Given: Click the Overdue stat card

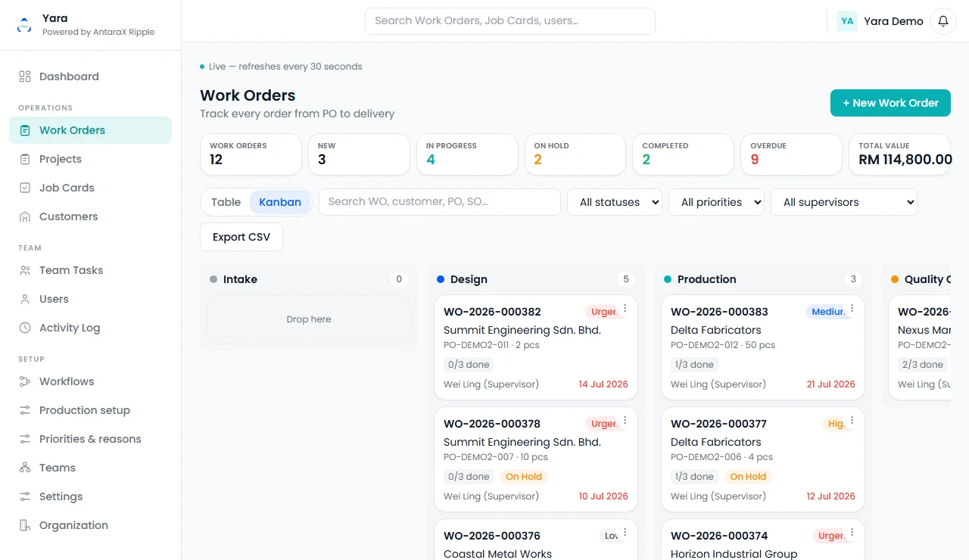Looking at the screenshot, I should (x=791, y=154).
